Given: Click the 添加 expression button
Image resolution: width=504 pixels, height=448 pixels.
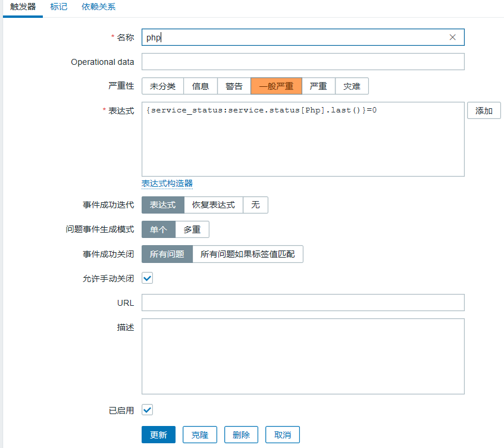Looking at the screenshot, I should (484, 111).
